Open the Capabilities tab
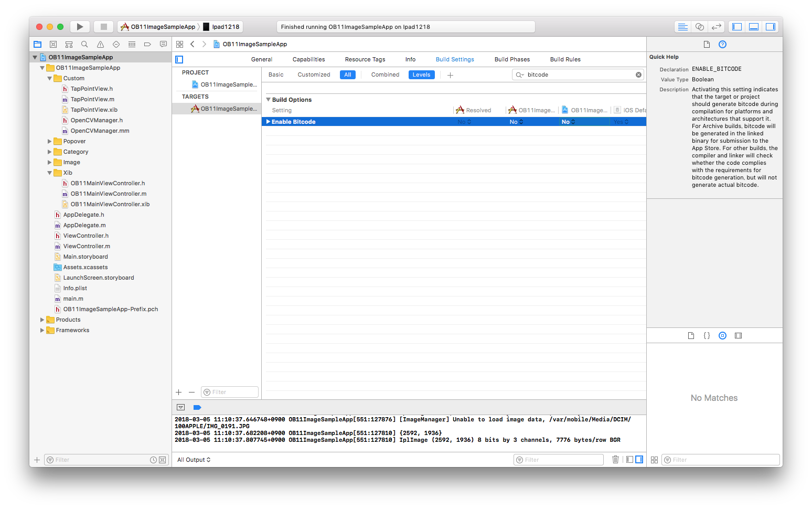The height and width of the screenshot is (509, 812). [308, 59]
